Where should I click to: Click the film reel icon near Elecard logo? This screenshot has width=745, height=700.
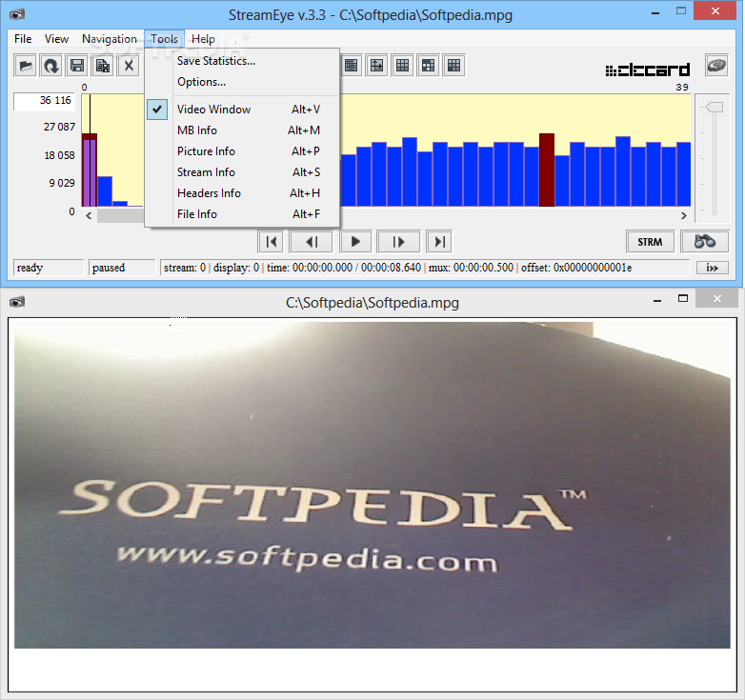(x=716, y=66)
